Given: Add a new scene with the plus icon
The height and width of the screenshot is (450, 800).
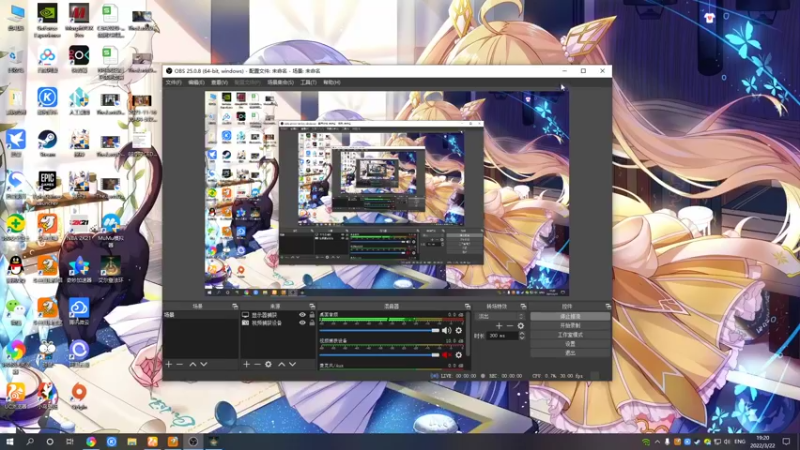Looking at the screenshot, I should pyautogui.click(x=169, y=364).
